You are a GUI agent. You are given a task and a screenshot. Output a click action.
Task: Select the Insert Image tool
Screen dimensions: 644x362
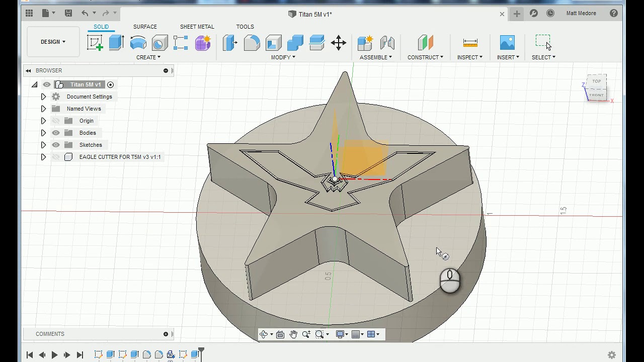point(507,43)
